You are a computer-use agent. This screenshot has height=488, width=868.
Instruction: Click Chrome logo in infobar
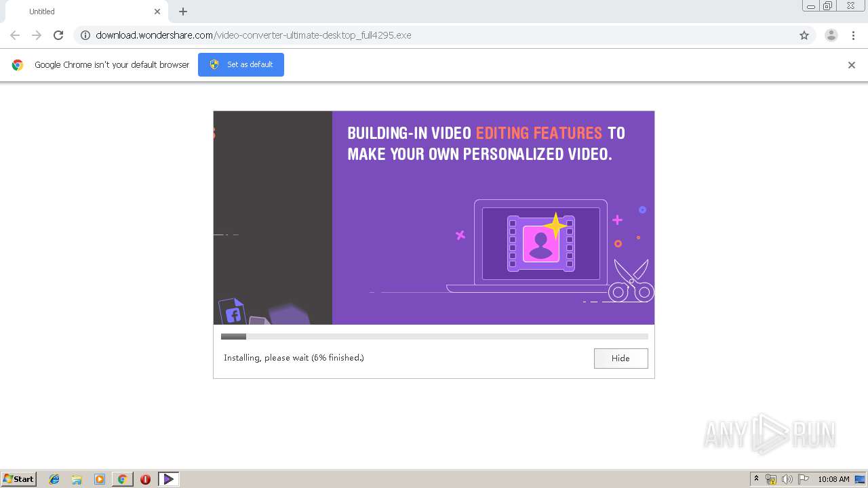(x=18, y=65)
